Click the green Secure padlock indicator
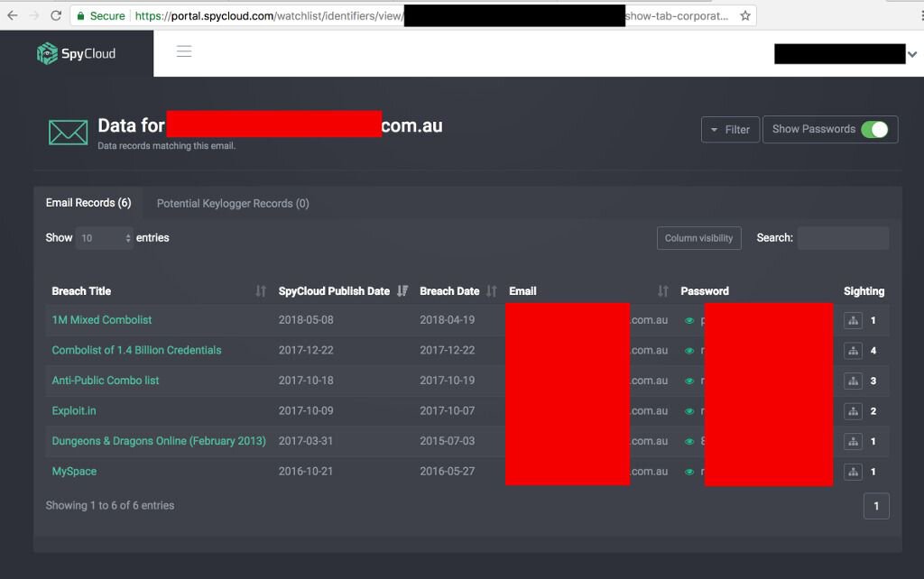 (x=101, y=16)
